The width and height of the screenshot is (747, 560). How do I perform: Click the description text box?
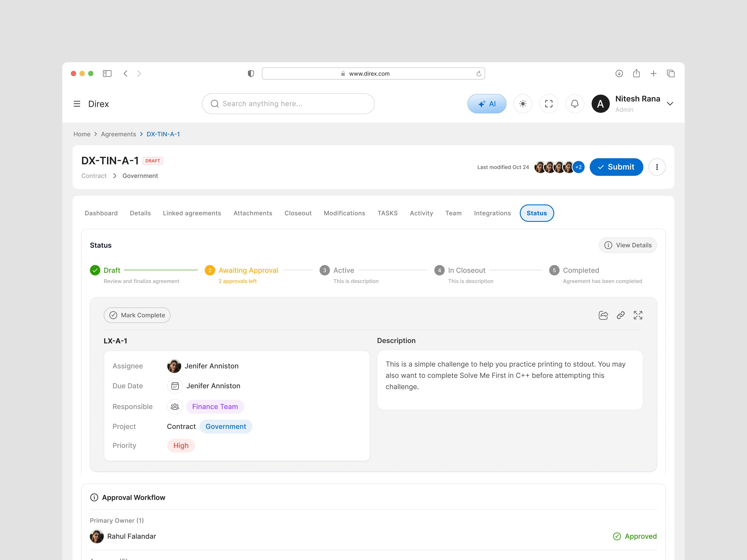[x=510, y=380]
